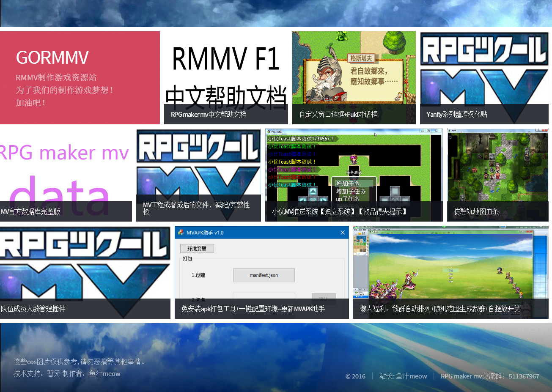Screen dimensions: 552x392
Task: Open the GORMMV red intro tile
Action: 80,78
